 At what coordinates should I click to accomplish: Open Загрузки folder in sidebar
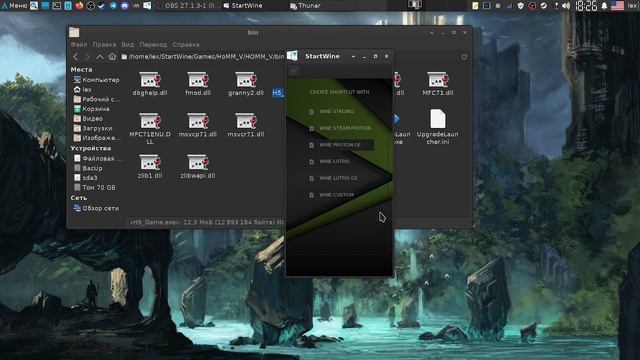[x=93, y=128]
